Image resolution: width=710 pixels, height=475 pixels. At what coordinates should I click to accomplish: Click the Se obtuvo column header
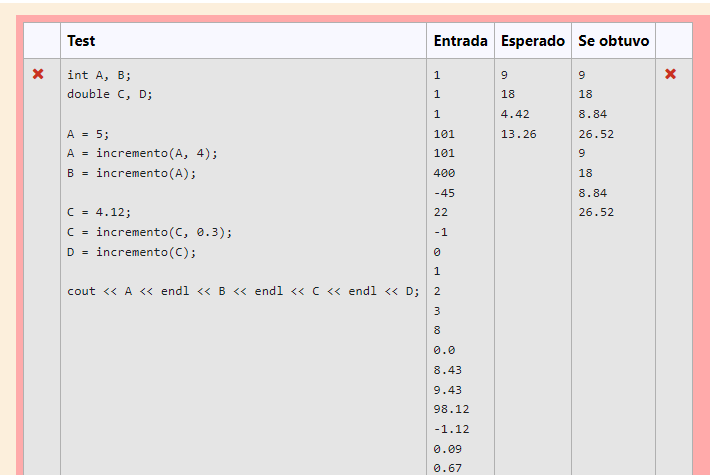point(613,41)
